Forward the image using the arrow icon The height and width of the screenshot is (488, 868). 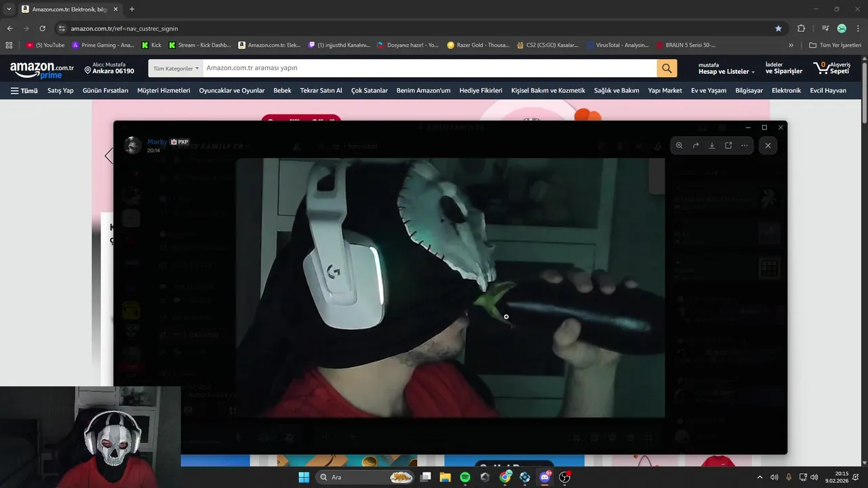click(x=696, y=146)
